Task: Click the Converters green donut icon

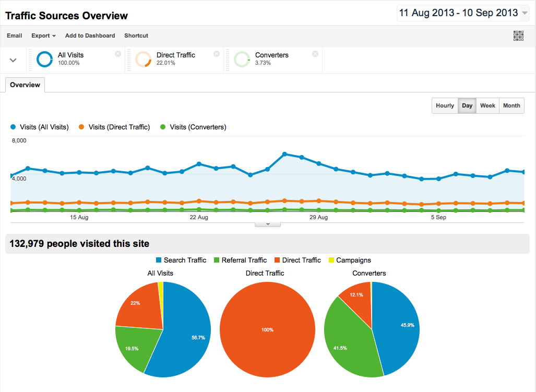Action: (x=242, y=59)
